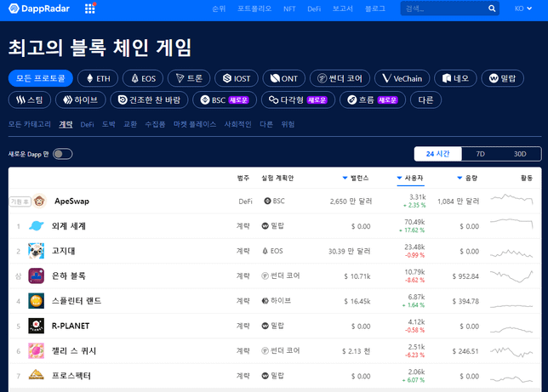Filter by 트론 protocol
Image resolution: width=548 pixels, height=392 pixels.
[x=189, y=78]
